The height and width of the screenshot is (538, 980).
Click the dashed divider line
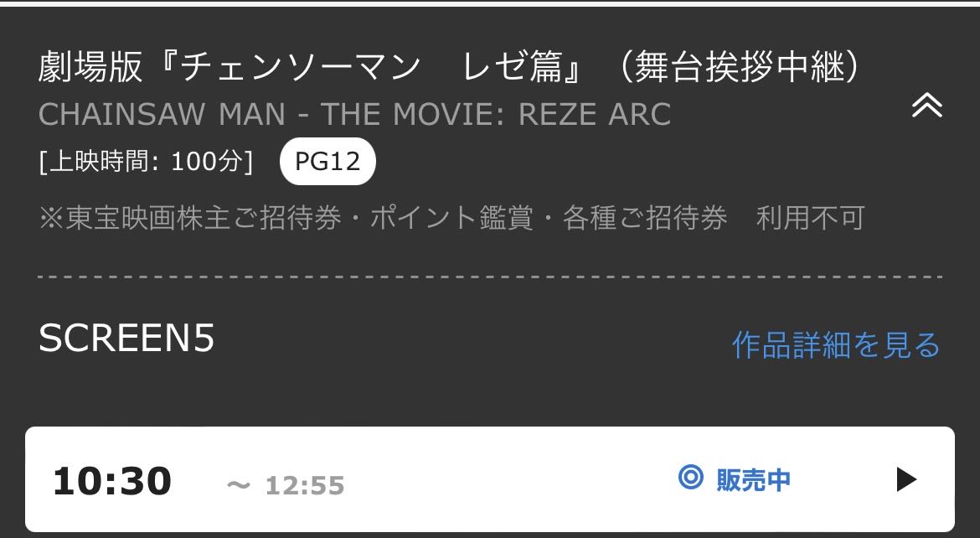[x=490, y=277]
